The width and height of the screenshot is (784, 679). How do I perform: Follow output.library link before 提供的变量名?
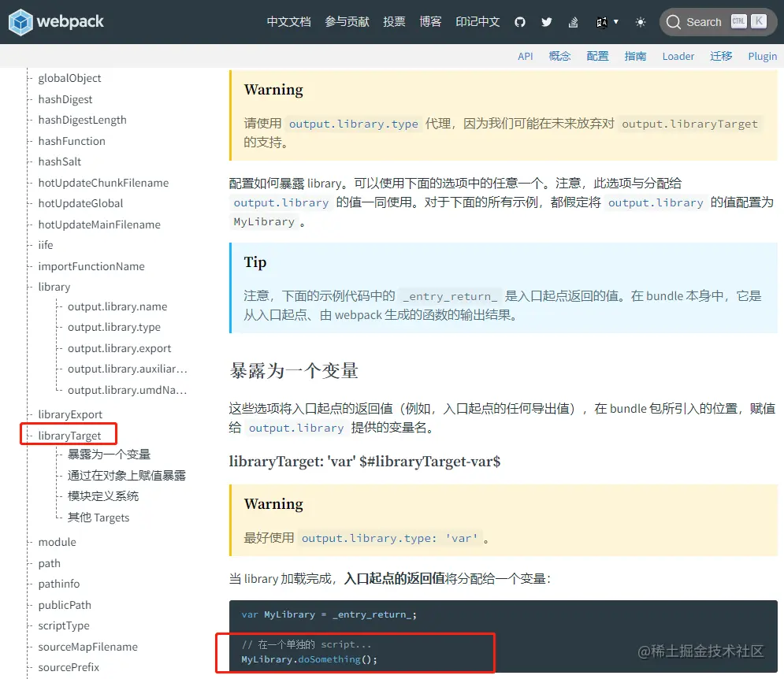296,428
